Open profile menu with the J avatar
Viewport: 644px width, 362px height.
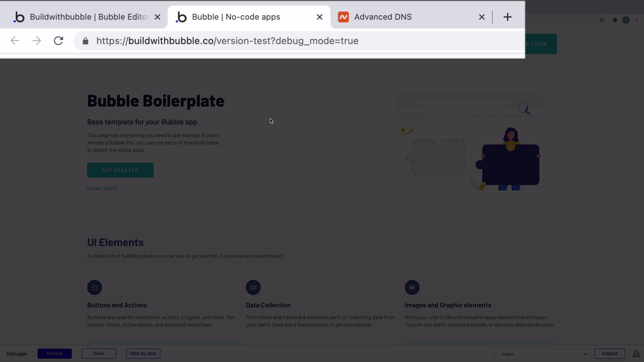pyautogui.click(x=626, y=20)
